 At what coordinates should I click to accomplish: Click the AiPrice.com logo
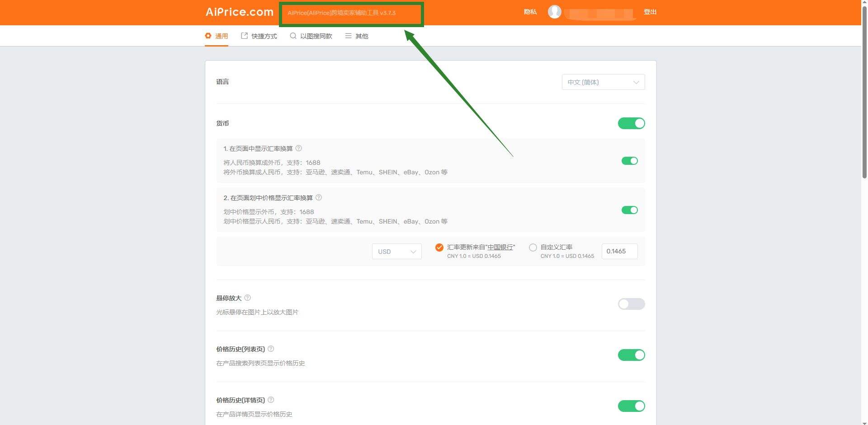click(x=240, y=12)
